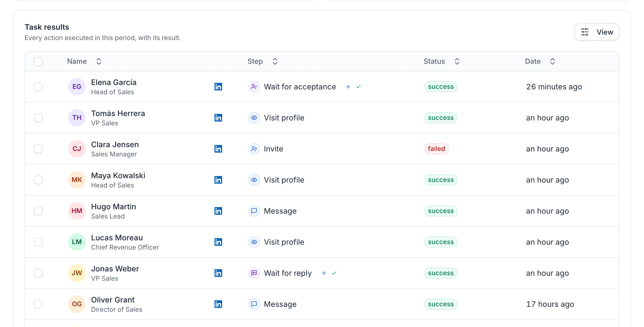
Task: Select Oliver Grant row checkbox
Action: pos(38,304)
